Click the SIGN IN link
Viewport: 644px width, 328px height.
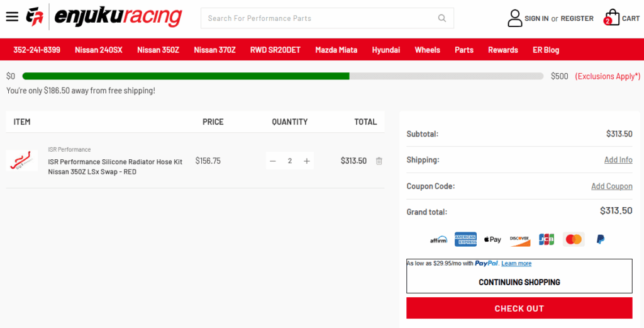click(536, 18)
